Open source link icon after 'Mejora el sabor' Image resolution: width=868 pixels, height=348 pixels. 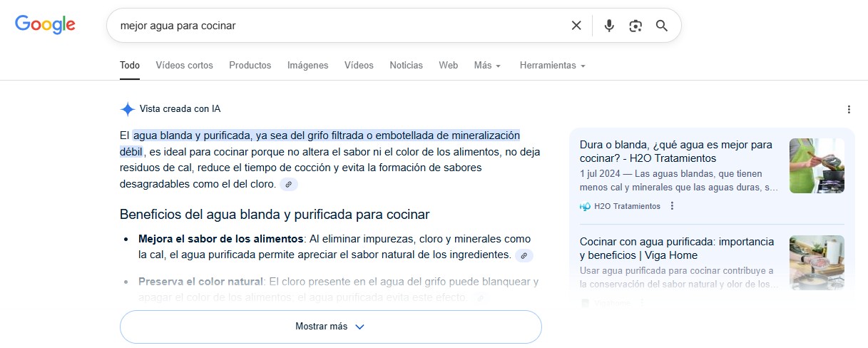tap(524, 255)
